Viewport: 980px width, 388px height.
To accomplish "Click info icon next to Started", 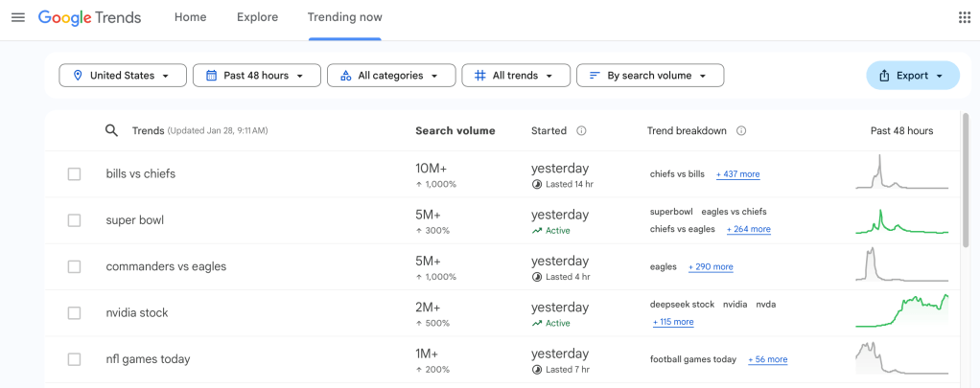I will click(x=581, y=131).
